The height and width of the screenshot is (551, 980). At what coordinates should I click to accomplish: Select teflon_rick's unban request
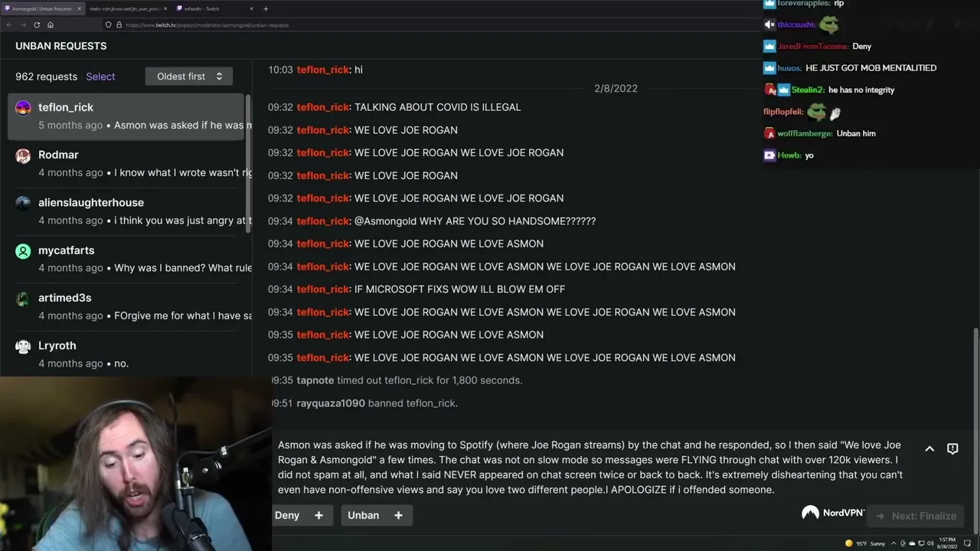(126, 116)
